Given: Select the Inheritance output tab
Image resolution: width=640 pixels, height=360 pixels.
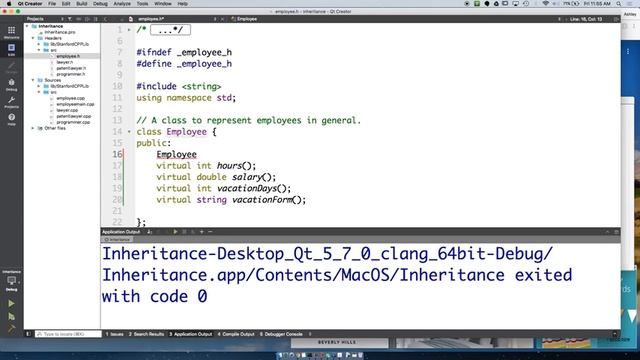Looking at the screenshot, I should (117, 240).
